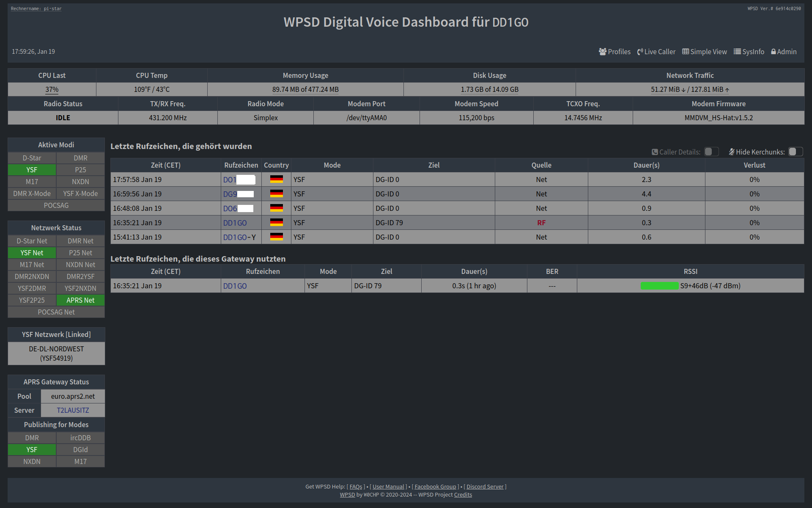Toggle YSF in the Aktive Modi panel

pyautogui.click(x=31, y=169)
